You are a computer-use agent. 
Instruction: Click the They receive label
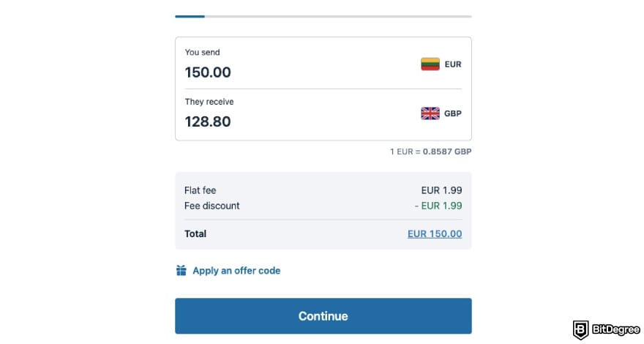click(x=209, y=102)
